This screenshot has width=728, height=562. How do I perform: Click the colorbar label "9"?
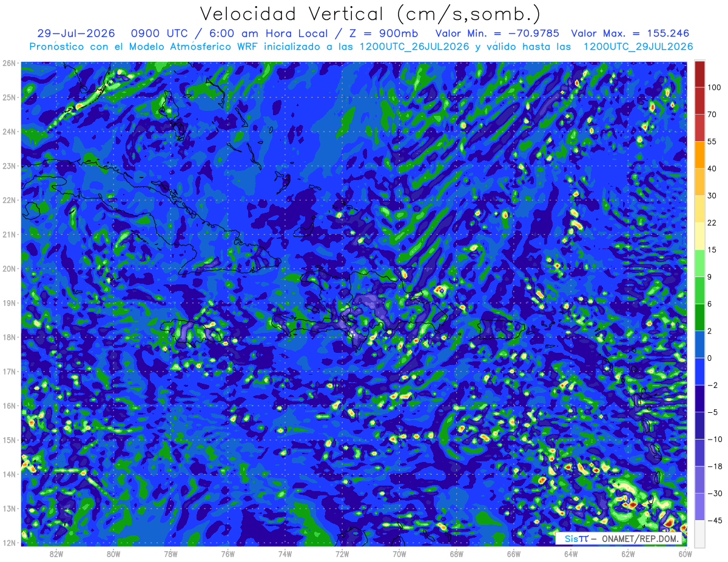pyautogui.click(x=710, y=276)
